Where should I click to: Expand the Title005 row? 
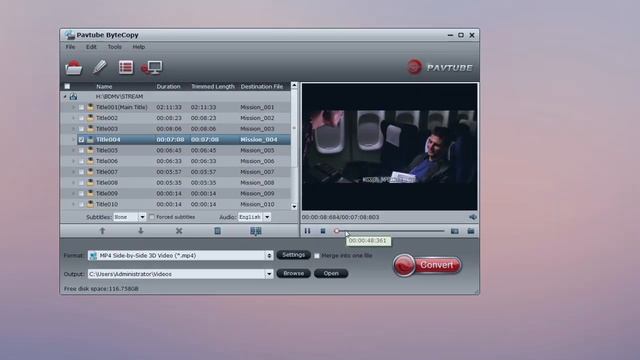pyautogui.click(x=73, y=150)
